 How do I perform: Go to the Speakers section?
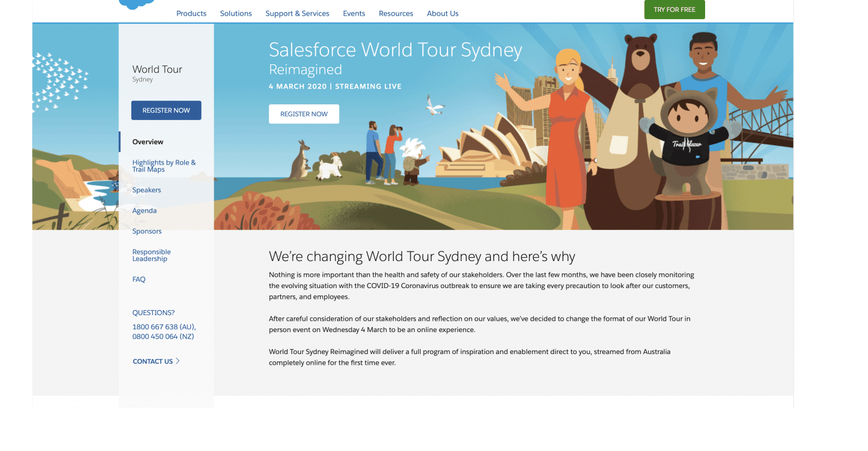click(x=147, y=190)
